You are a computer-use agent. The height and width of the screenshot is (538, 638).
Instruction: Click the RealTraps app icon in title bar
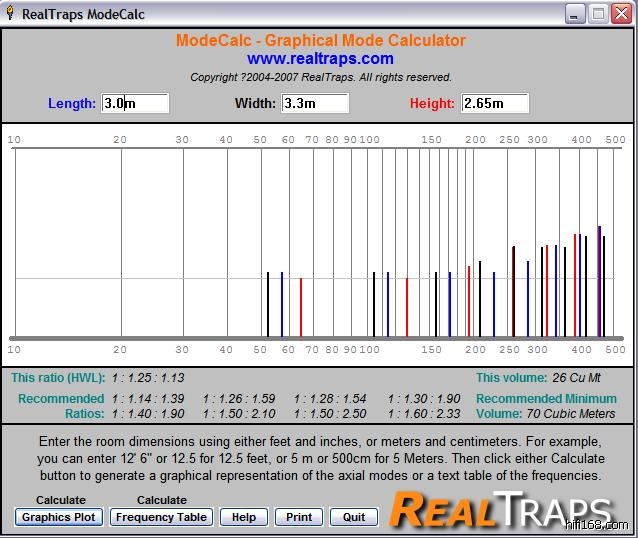point(11,13)
